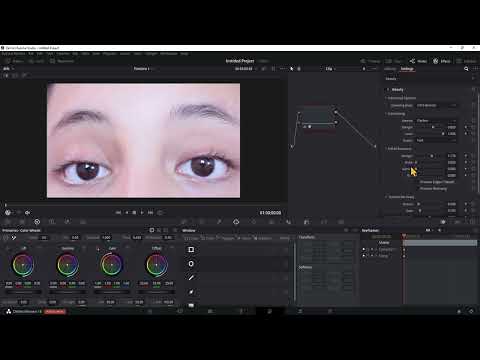Viewport: 480px width, 360px height.
Task: Open the Scale dropdown in Smoothing
Action: pyautogui.click(x=436, y=141)
